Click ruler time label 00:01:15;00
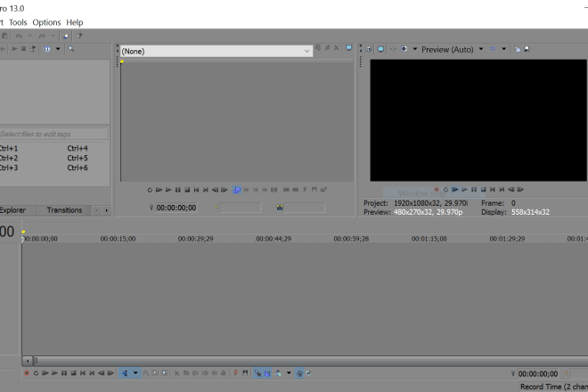Image resolution: width=588 pixels, height=392 pixels. (429, 239)
